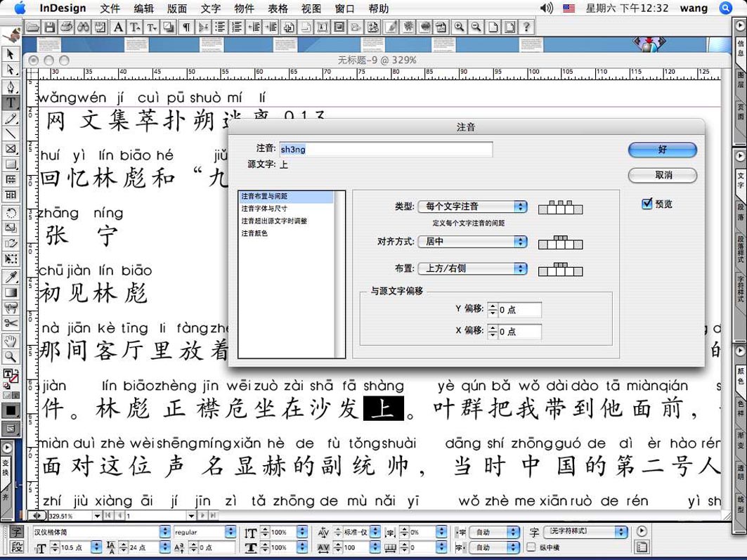747x560 pixels.
Task: Enable the 纵中横 checkbox
Action: [531, 547]
